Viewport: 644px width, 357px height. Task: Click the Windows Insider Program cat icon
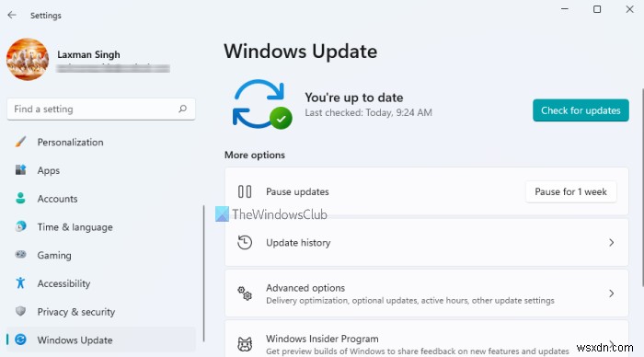pos(245,344)
